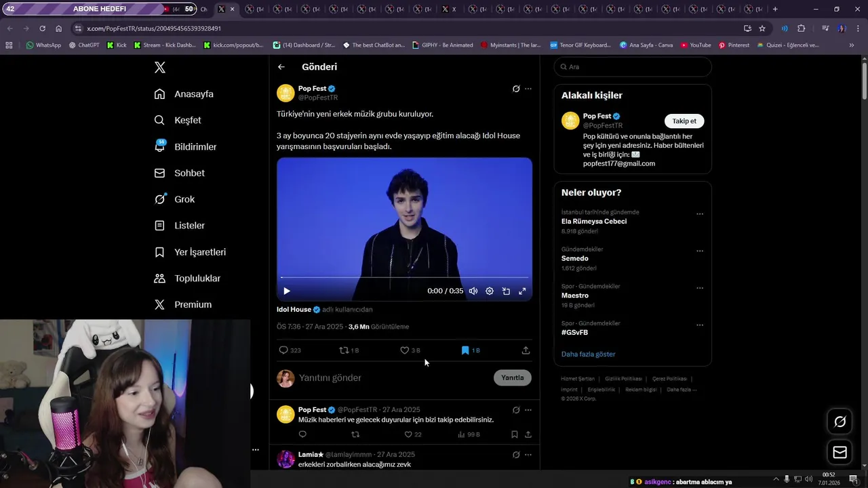Open reply icon showing 323
Screen dimensions: 868x488
coord(290,350)
